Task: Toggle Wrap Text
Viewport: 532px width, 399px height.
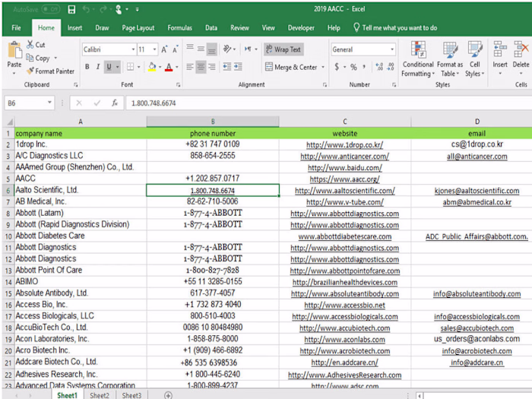Action: click(x=284, y=49)
